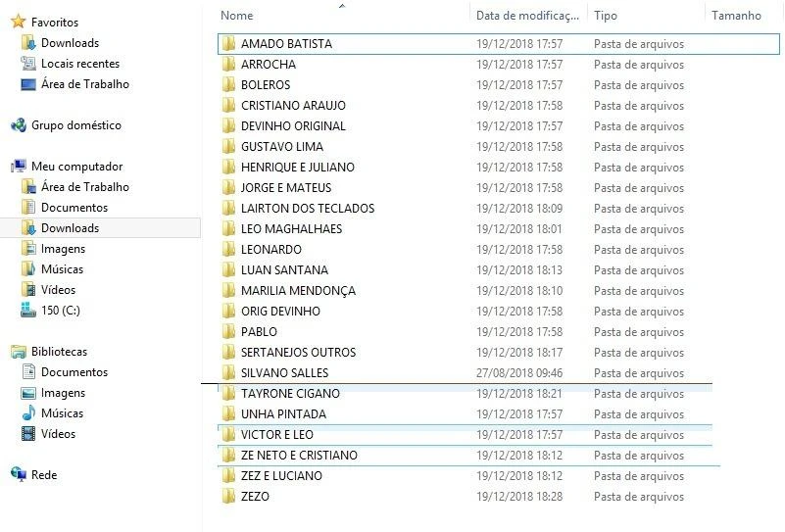Click the date 19/12/2018 18:21

point(519,394)
